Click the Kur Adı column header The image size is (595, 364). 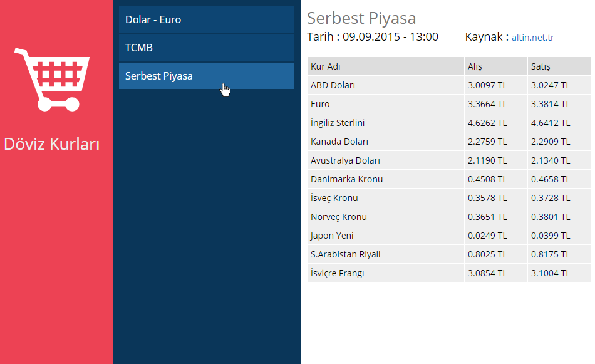(x=386, y=66)
